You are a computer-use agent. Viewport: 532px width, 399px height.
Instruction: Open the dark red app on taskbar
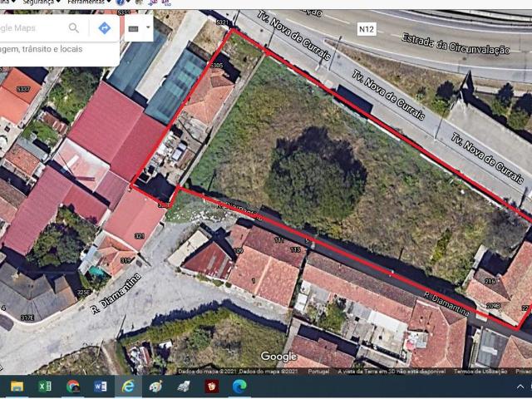(211, 386)
